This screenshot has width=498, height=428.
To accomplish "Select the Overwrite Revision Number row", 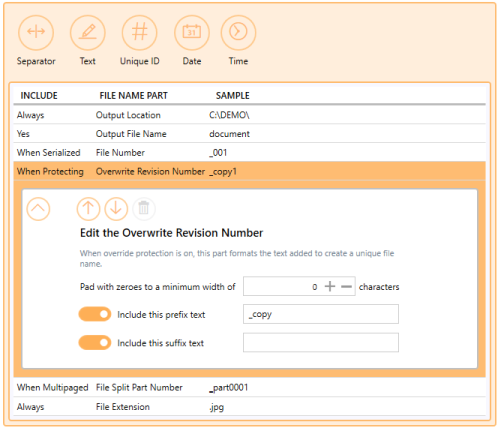I will [249, 171].
